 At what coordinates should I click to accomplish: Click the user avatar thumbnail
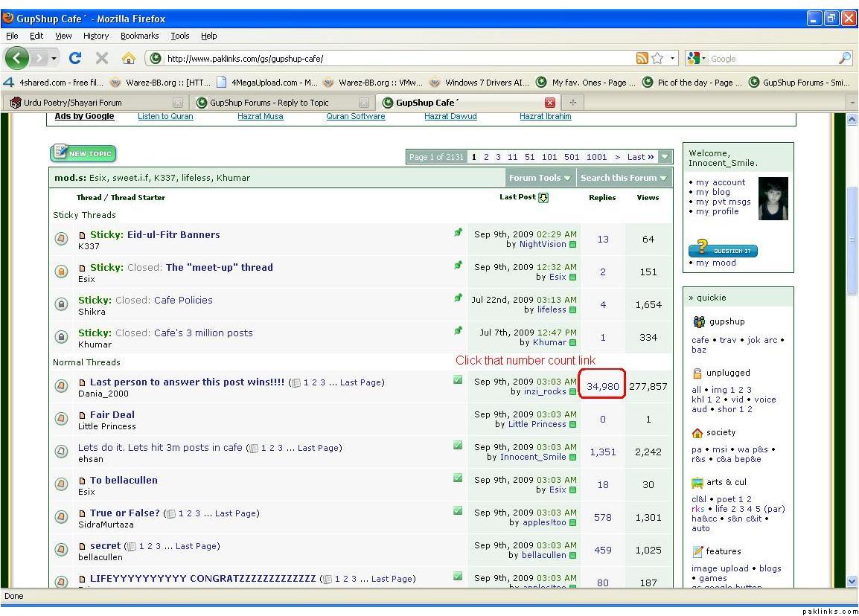coord(773,199)
